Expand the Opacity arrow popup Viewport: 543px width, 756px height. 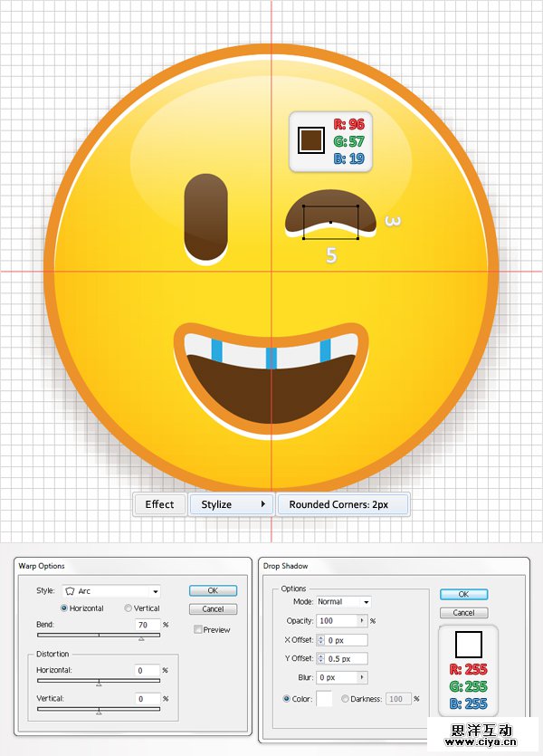(362, 621)
